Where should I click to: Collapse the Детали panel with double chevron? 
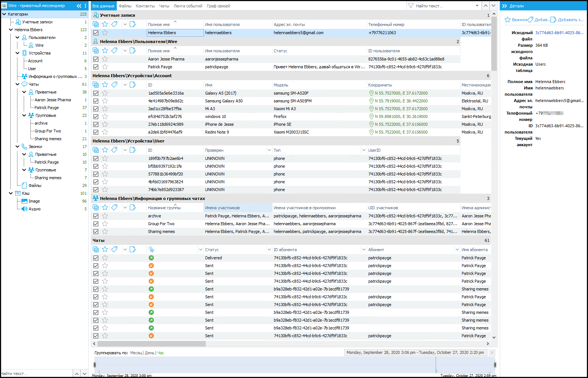tap(504, 6)
